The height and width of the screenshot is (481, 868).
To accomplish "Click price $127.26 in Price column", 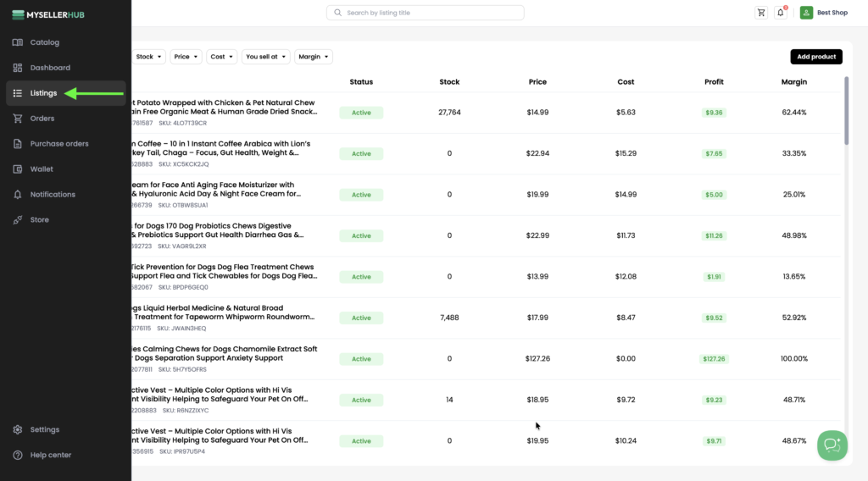I will pyautogui.click(x=537, y=359).
